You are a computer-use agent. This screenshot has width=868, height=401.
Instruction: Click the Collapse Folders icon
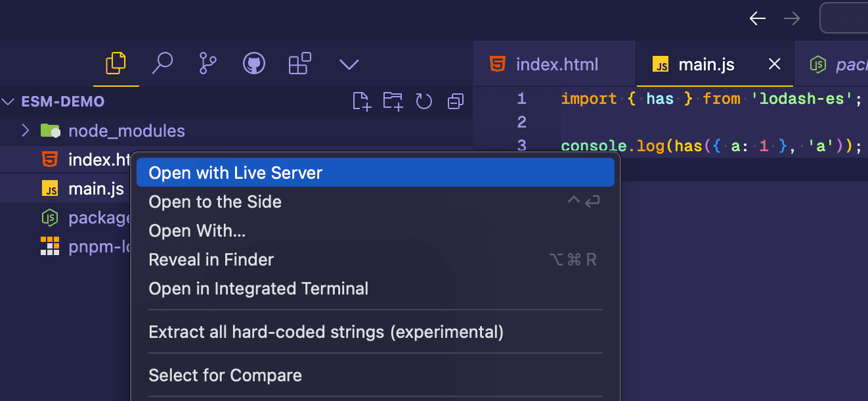tap(455, 101)
